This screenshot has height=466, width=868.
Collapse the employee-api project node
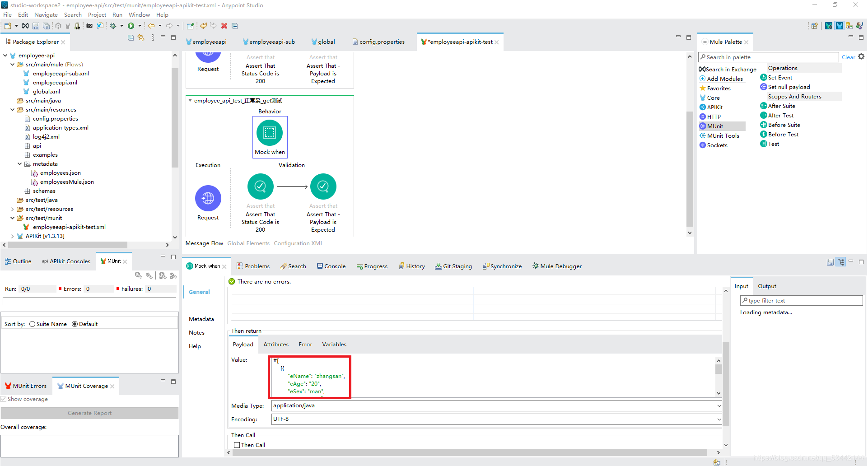tap(5, 56)
